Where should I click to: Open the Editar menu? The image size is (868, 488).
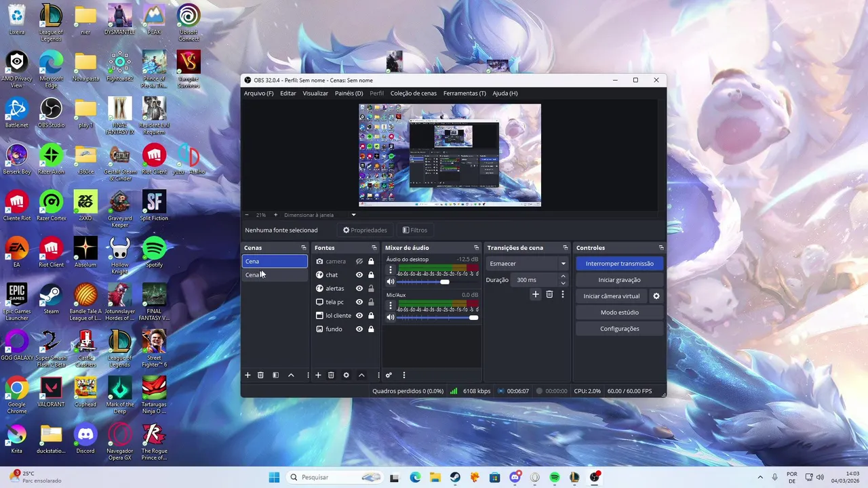point(288,94)
